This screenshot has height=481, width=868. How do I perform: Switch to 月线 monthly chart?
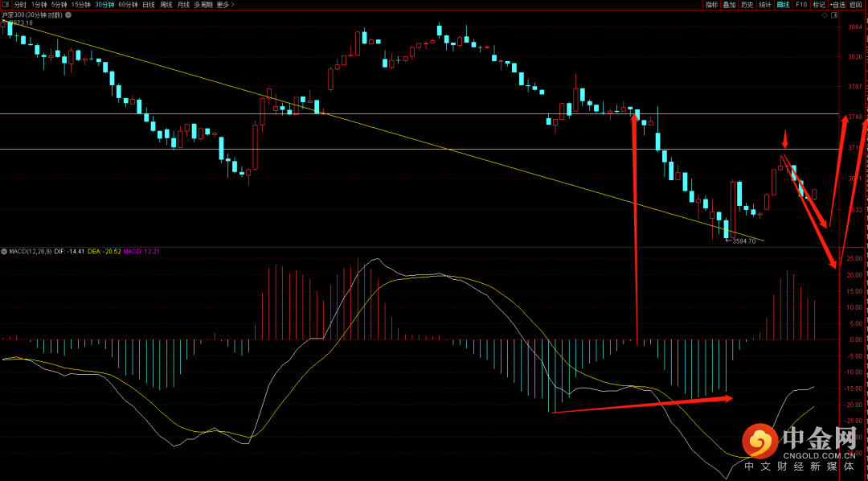click(x=183, y=5)
